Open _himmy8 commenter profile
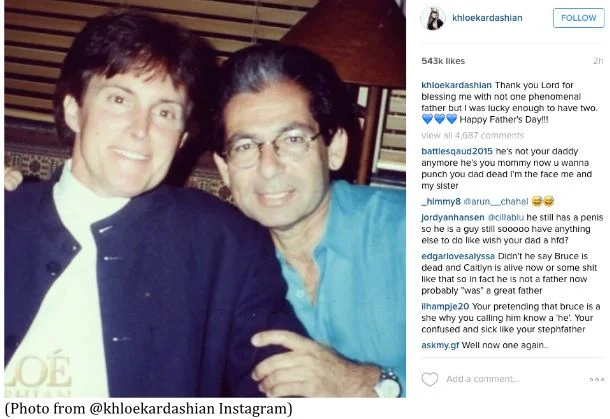Screen dimensions: 610x419 (x=441, y=202)
